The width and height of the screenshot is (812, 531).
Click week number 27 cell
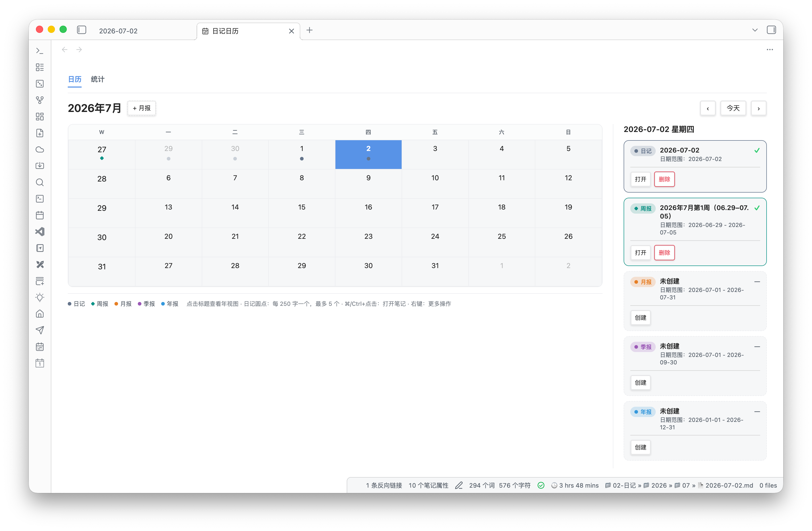(102, 154)
